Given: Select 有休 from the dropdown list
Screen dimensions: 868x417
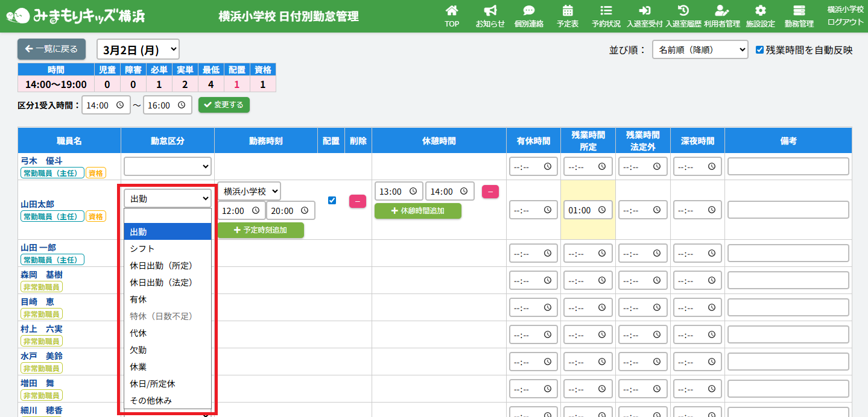Looking at the screenshot, I should click(139, 299).
